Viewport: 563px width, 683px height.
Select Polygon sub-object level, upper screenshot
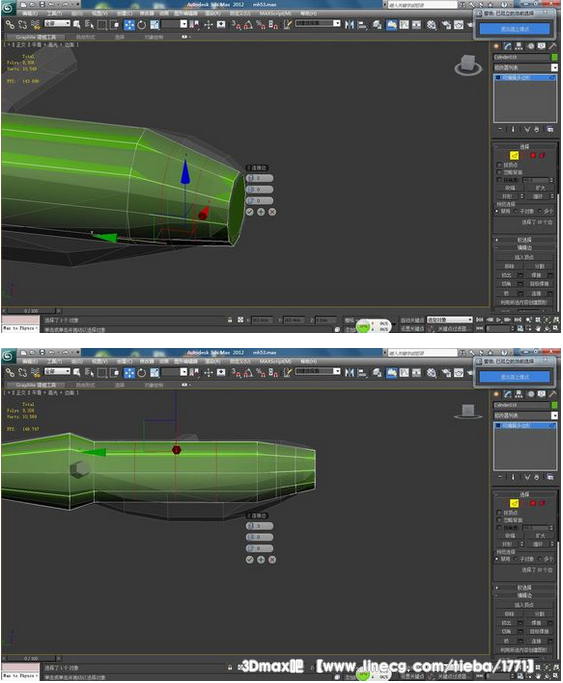point(533,155)
